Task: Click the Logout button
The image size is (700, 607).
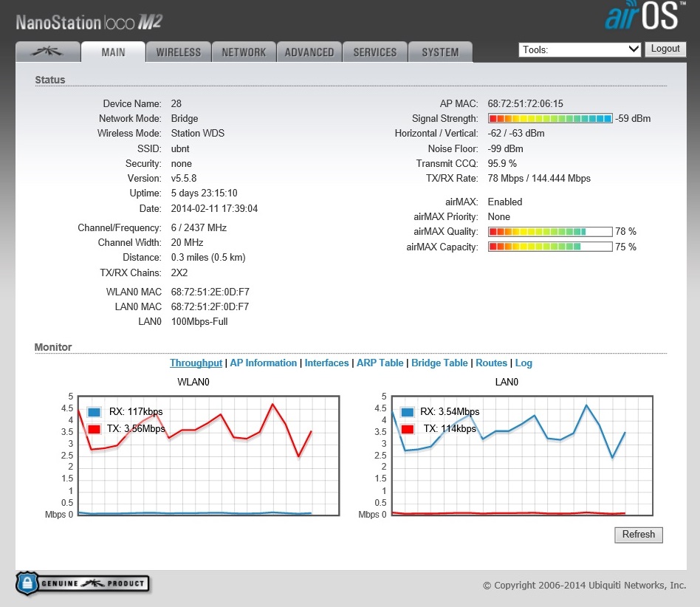Action: (665, 49)
